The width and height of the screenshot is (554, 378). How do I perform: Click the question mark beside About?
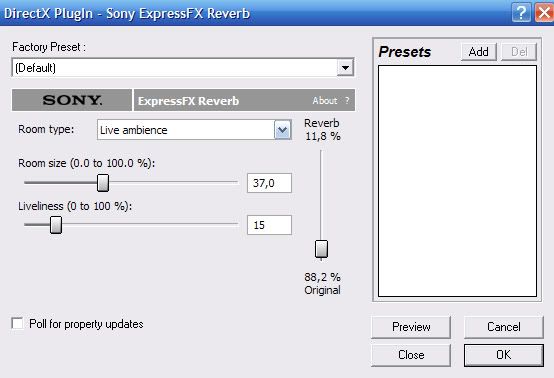coord(347,101)
